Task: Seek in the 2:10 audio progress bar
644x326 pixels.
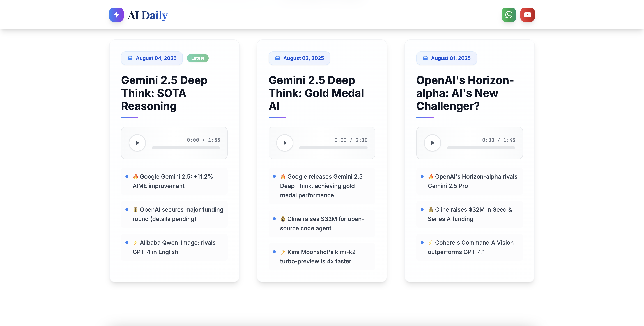Action: 333,148
